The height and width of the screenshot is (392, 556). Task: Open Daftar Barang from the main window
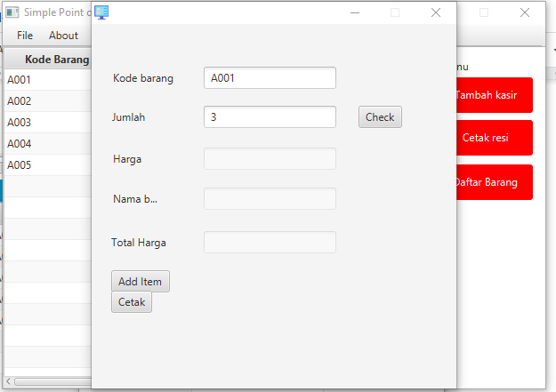pos(495,182)
